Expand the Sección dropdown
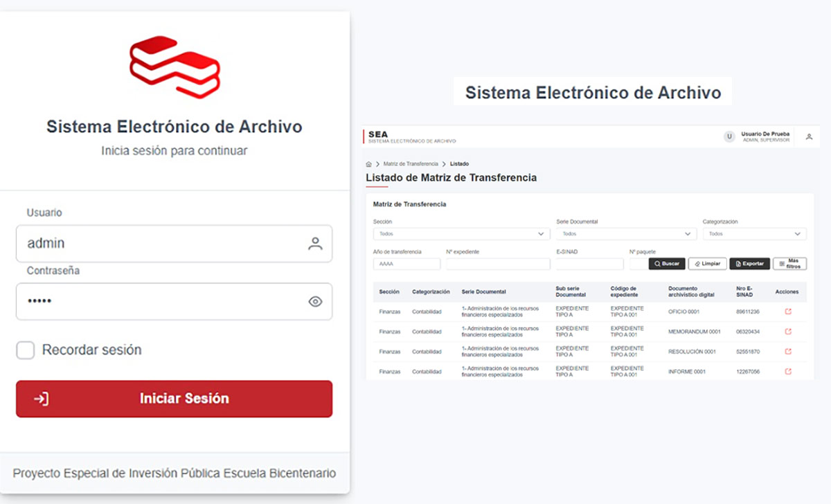The image size is (831, 504). tap(461, 234)
